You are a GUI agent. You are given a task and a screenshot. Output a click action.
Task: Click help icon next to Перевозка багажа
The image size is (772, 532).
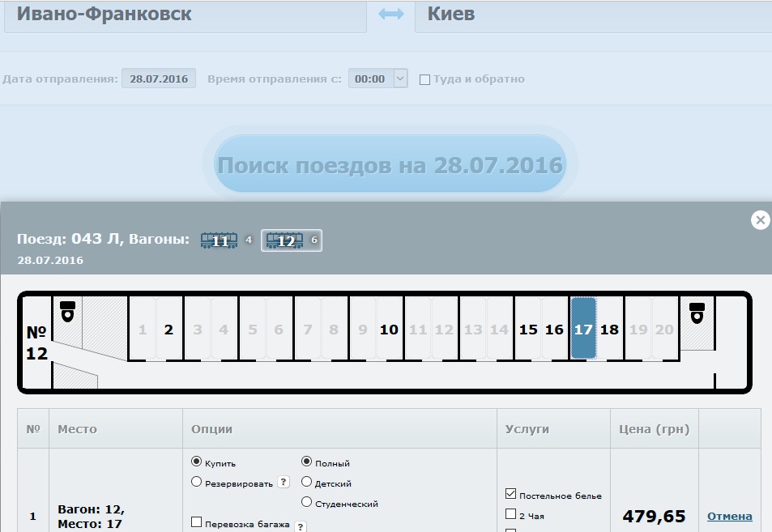tap(301, 526)
